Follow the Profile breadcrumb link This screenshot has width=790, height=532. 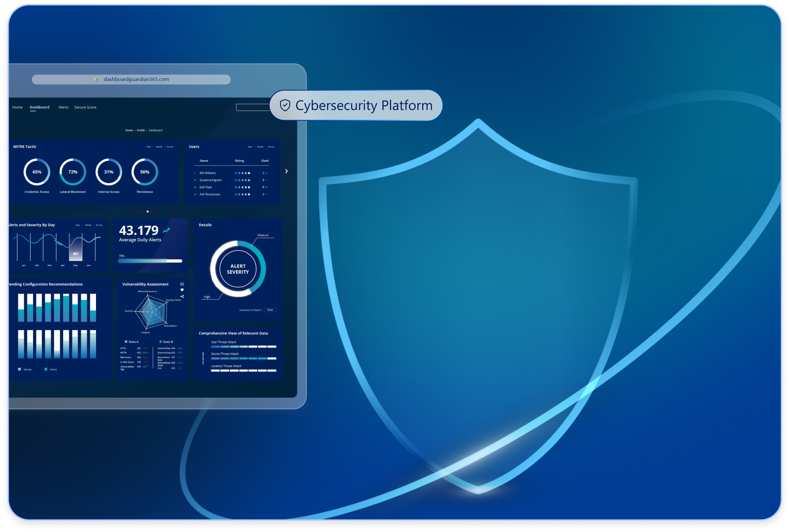point(141,130)
